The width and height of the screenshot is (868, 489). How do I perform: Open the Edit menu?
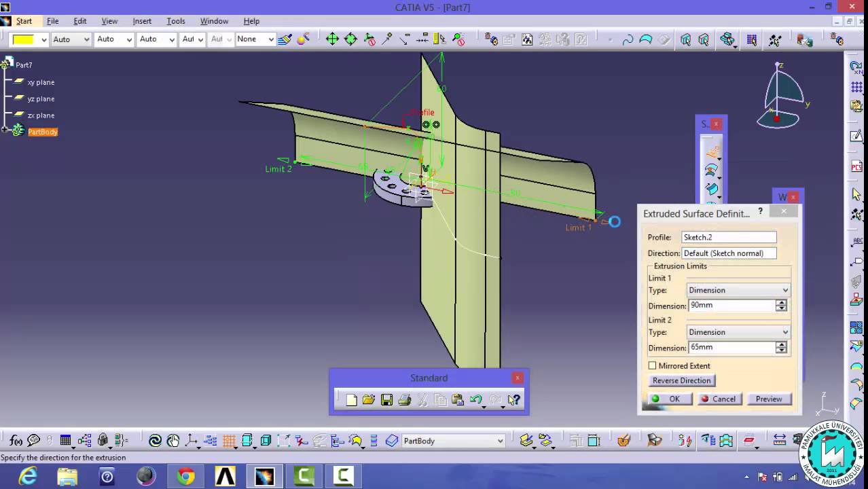80,21
